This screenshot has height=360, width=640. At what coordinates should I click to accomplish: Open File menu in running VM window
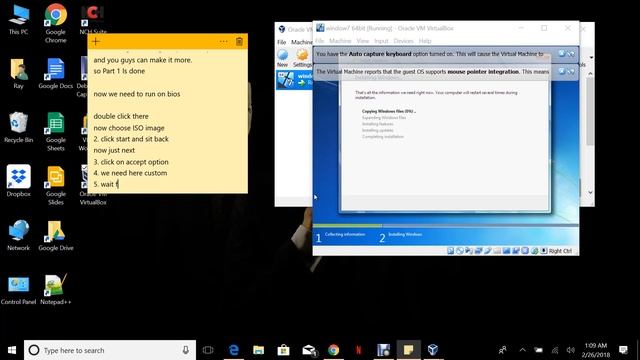click(x=320, y=41)
